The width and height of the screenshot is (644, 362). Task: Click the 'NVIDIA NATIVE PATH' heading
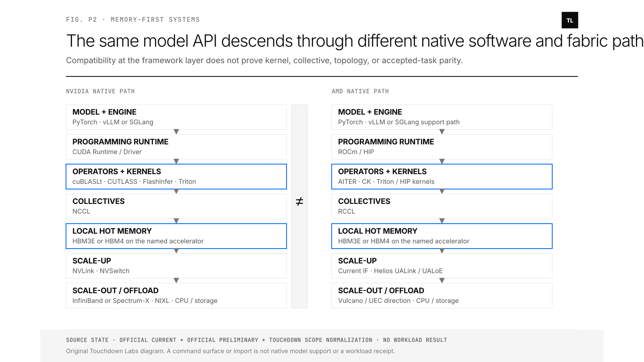pos(100,91)
